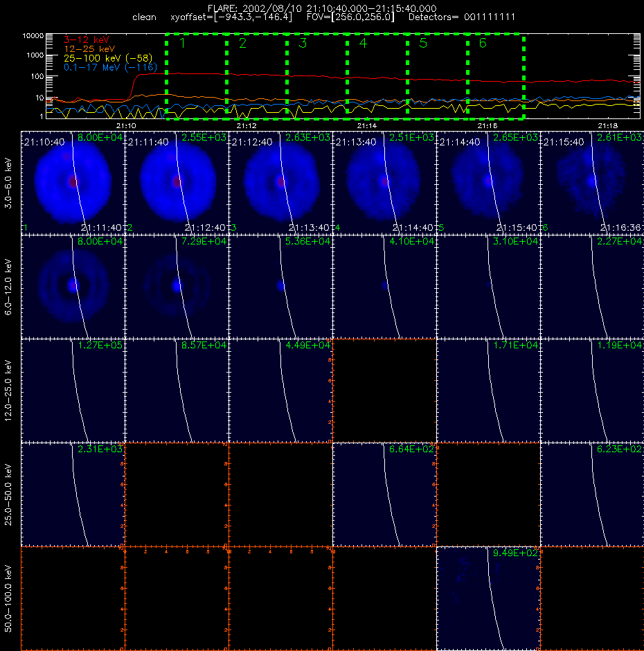644x651 pixels.
Task: Click the peak value 2.31E+03
Action: (x=100, y=449)
